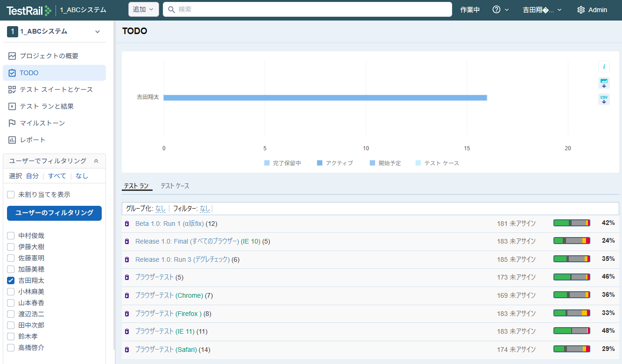
Task: Open テスト スイートとケース in sidebar
Action: pos(56,90)
